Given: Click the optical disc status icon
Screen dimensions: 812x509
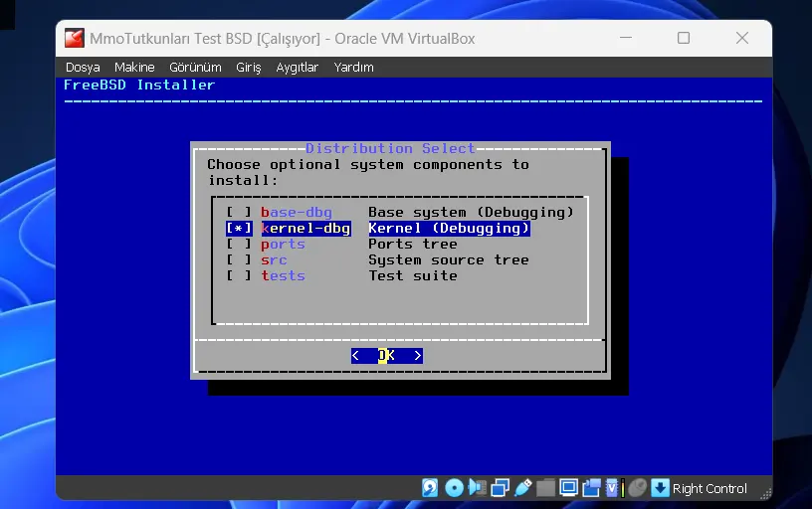Looking at the screenshot, I should (454, 488).
